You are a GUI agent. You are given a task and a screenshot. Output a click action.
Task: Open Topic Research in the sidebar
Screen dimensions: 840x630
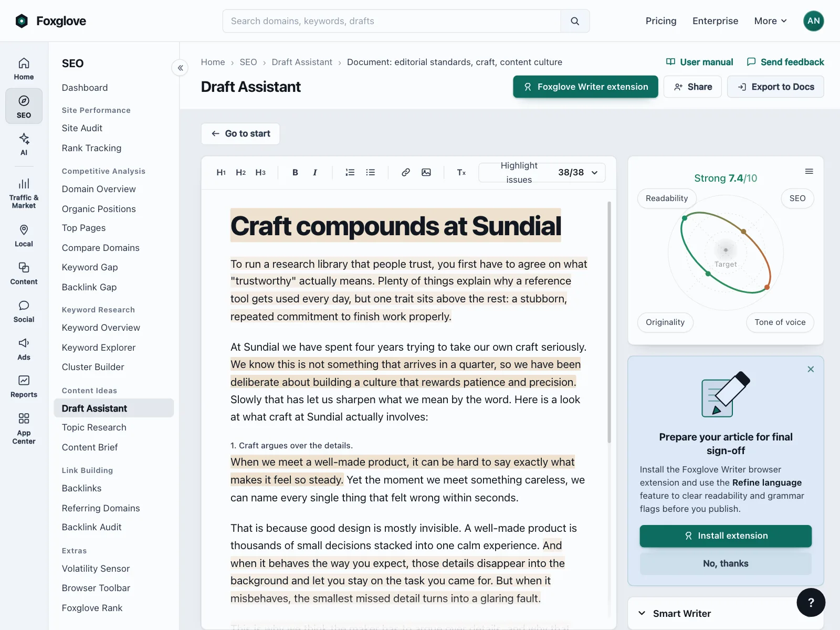(94, 427)
